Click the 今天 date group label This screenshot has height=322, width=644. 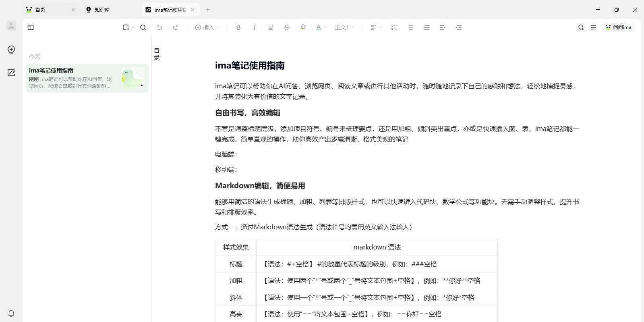point(35,56)
